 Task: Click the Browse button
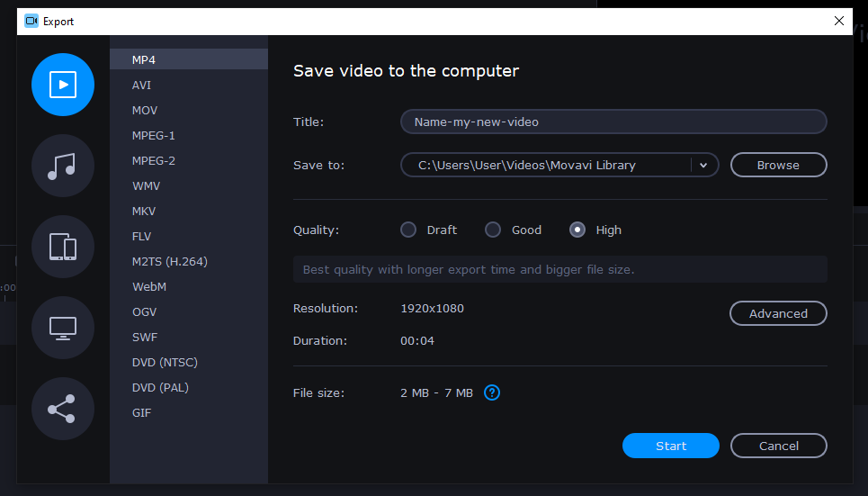778,165
